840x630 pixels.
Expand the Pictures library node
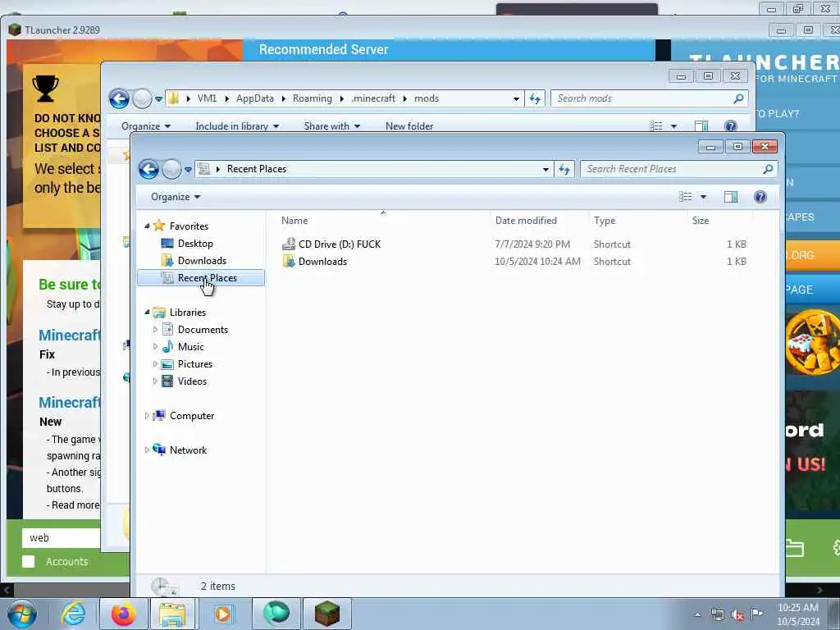click(x=155, y=363)
